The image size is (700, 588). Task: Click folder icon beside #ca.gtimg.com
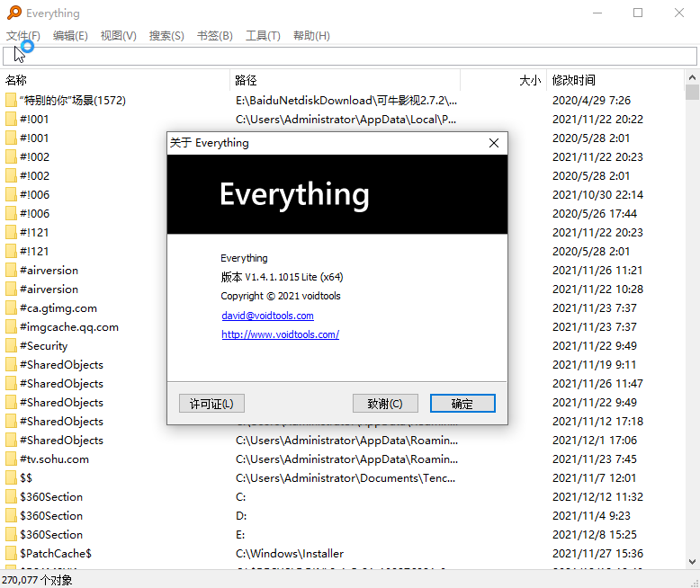(x=11, y=308)
